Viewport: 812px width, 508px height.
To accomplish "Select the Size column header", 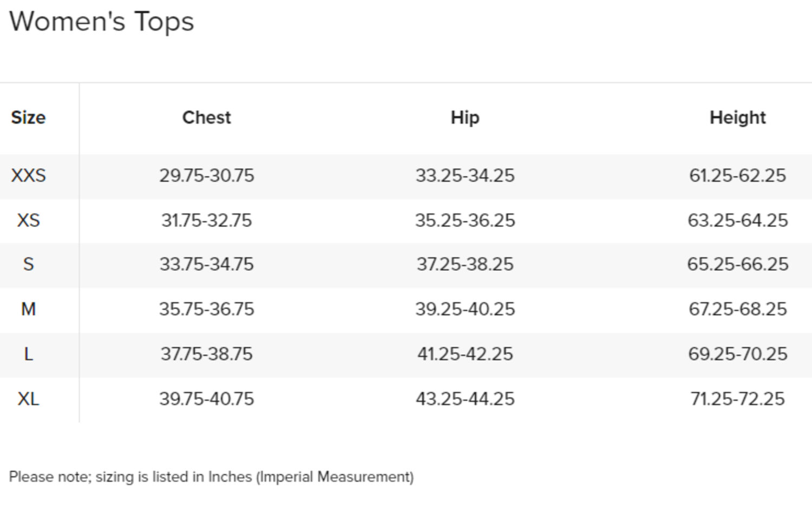I will pyautogui.click(x=28, y=118).
